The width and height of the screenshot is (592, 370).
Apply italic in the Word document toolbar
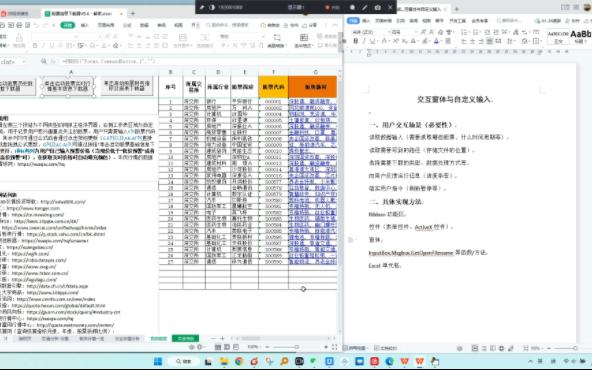364,41
